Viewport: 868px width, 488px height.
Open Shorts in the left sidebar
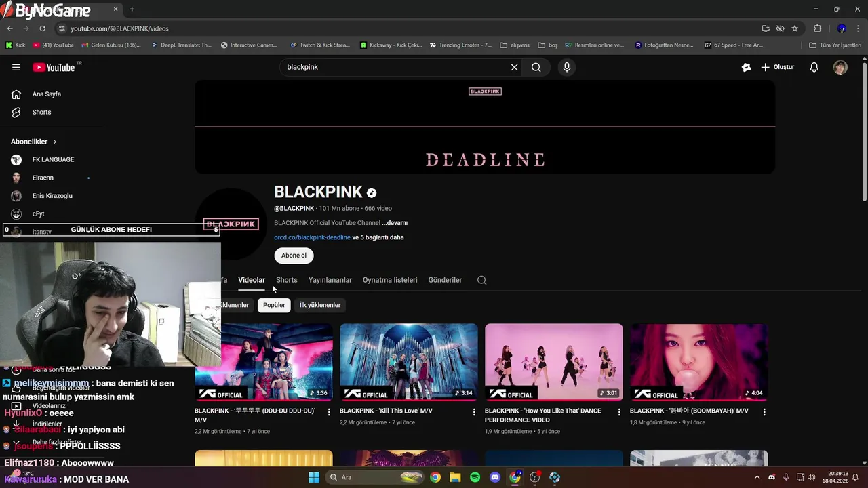41,112
